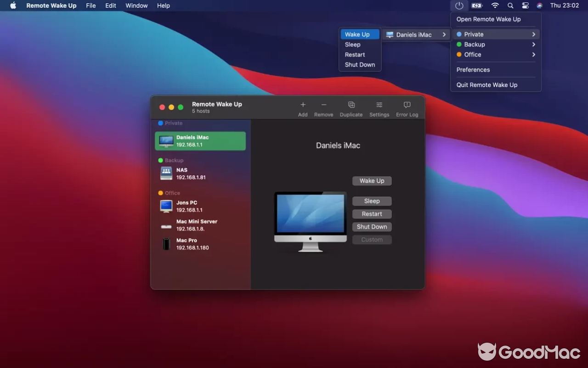Click the Private status dot in the menu
Screen dimensions: 588x368
(459, 34)
